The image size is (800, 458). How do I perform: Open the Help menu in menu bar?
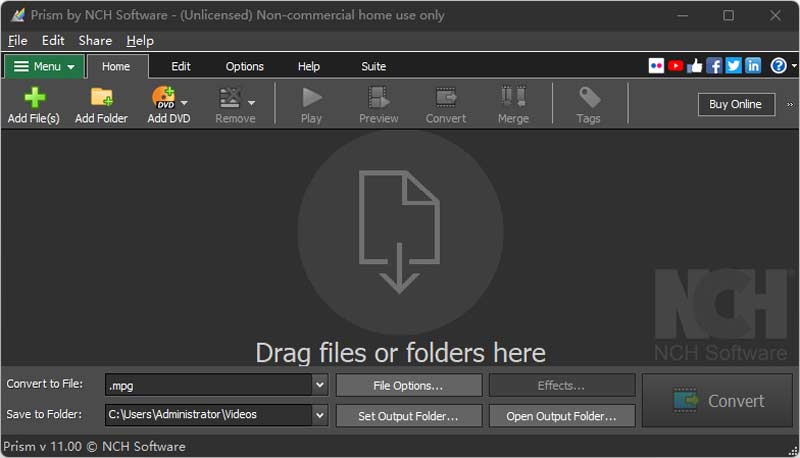coord(140,41)
